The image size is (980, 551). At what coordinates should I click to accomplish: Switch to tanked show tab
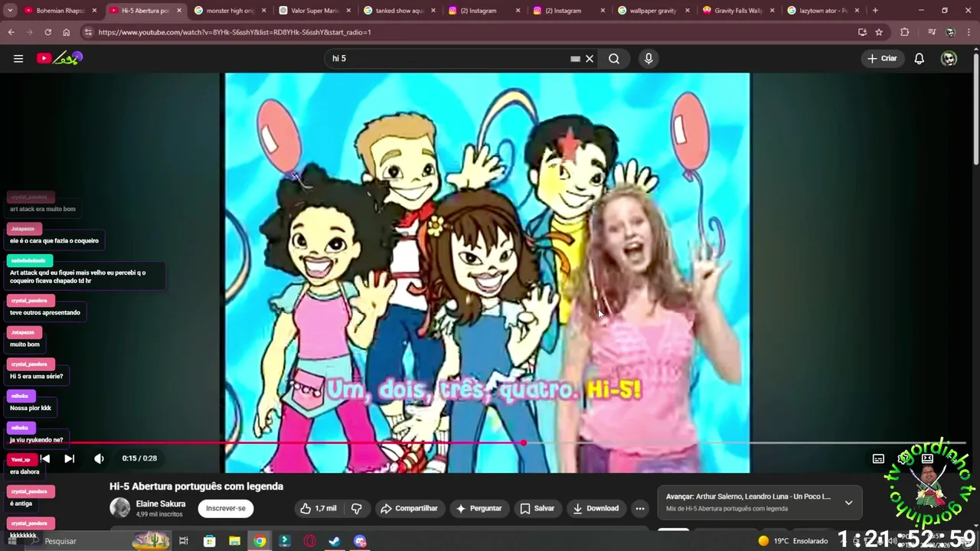click(399, 11)
